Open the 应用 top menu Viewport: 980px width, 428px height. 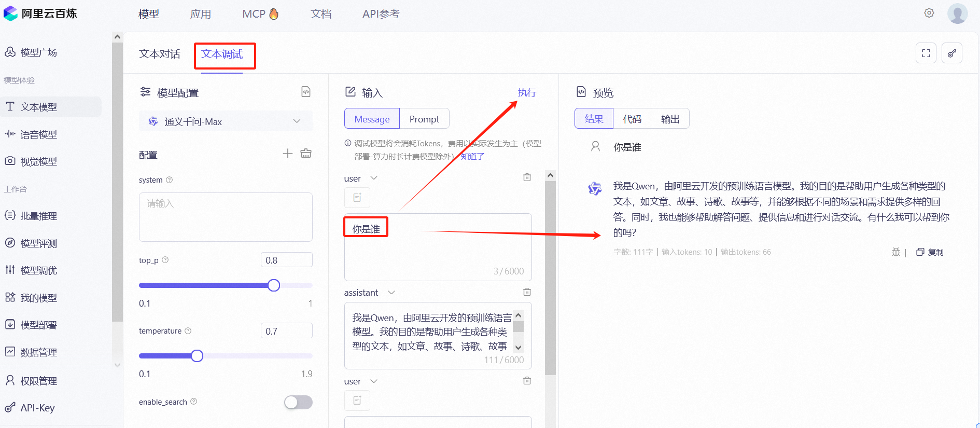pos(201,14)
